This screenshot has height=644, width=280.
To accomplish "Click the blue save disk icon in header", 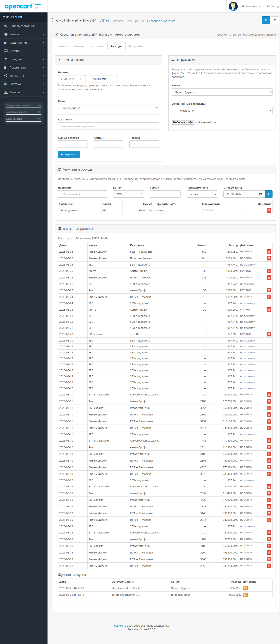I will (266, 20).
